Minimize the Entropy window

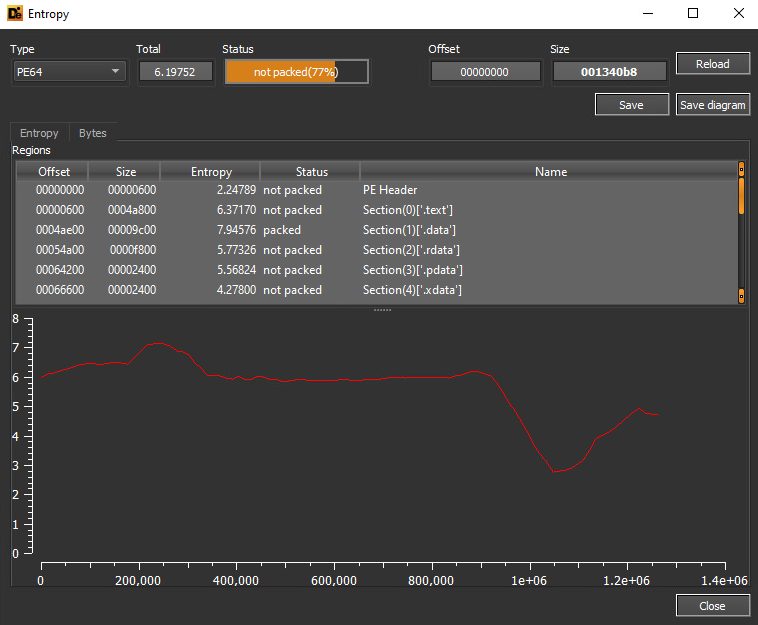pos(646,14)
